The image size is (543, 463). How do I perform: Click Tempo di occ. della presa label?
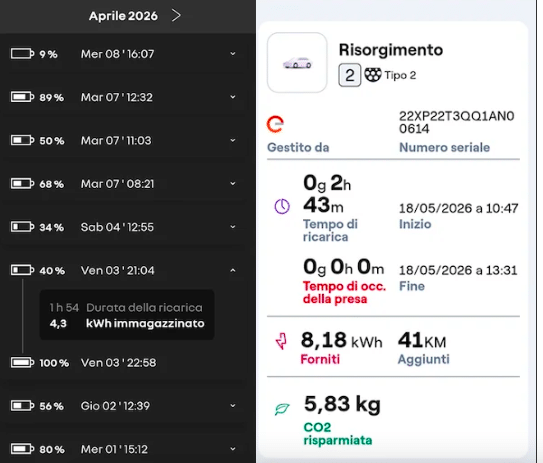click(344, 293)
